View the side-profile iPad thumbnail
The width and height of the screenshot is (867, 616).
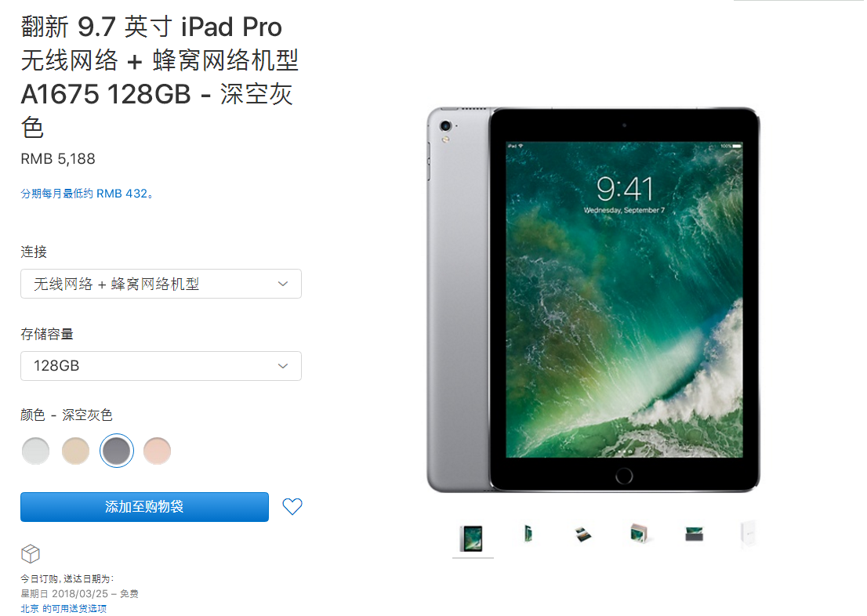(x=528, y=534)
